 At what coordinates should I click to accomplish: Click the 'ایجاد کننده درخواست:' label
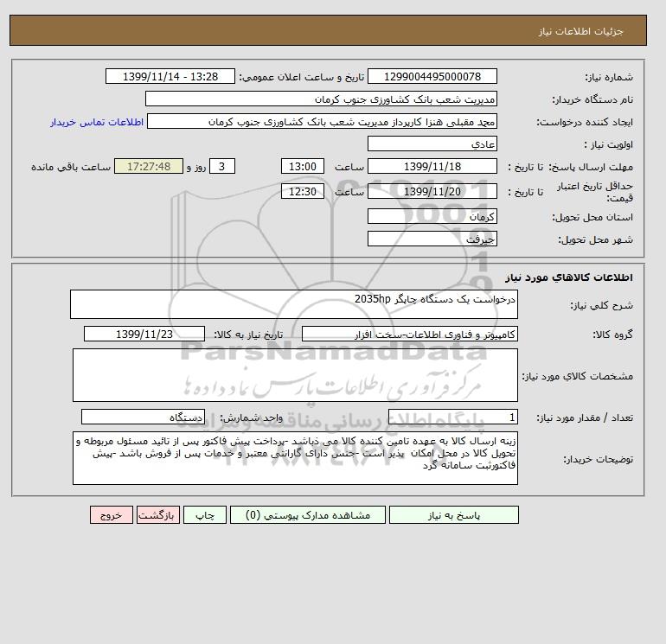(585, 122)
